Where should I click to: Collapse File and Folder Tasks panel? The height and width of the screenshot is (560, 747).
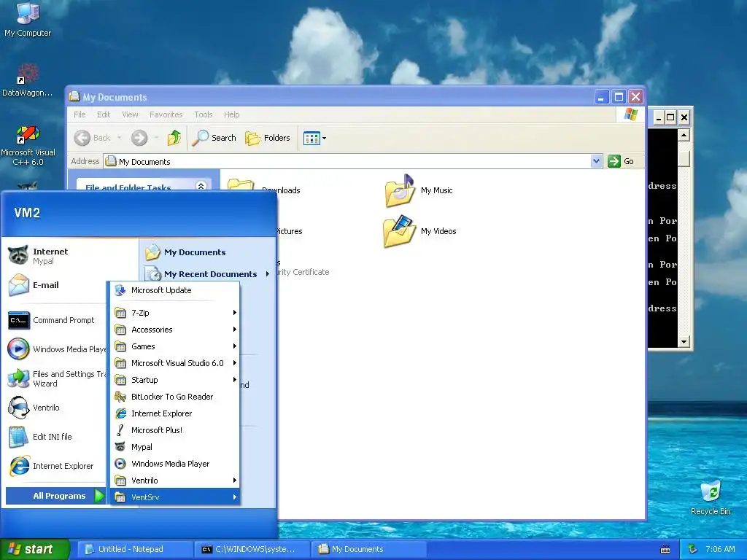(x=201, y=186)
